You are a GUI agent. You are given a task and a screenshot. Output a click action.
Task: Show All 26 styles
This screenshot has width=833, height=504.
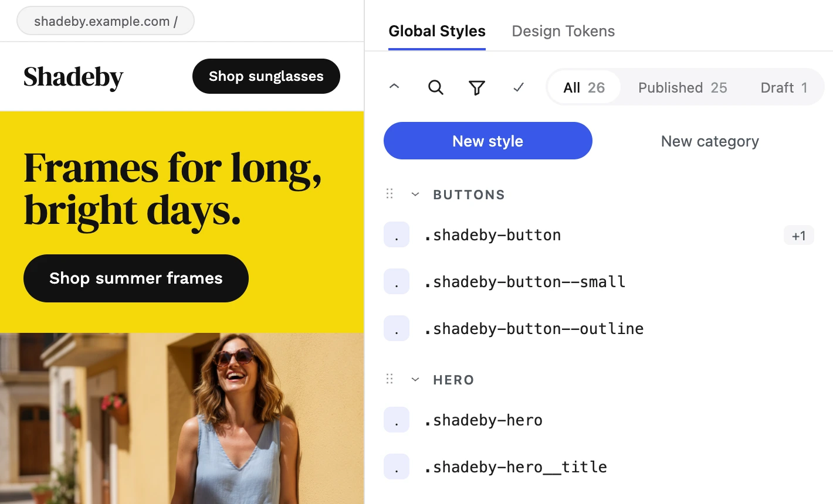pyautogui.click(x=584, y=87)
